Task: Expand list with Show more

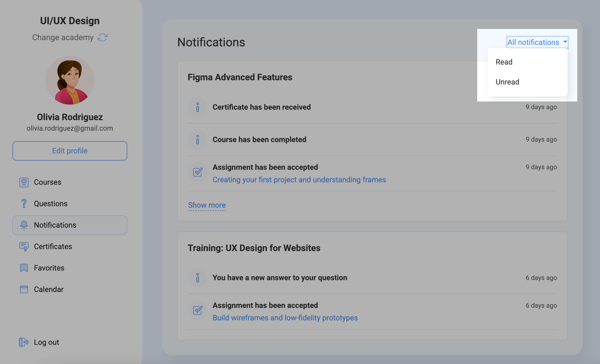Action: 207,205
